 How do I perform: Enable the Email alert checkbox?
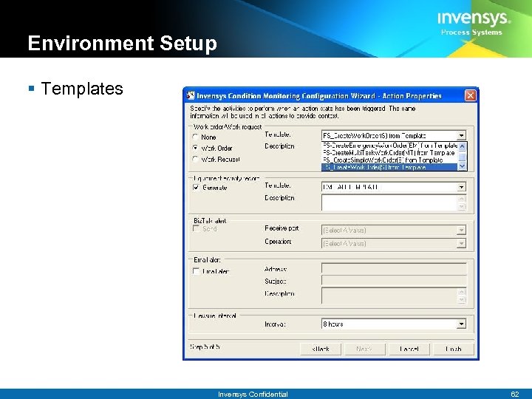[x=196, y=271]
